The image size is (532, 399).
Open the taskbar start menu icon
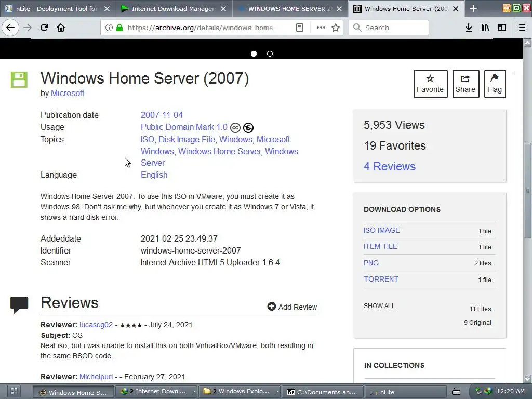point(14,391)
